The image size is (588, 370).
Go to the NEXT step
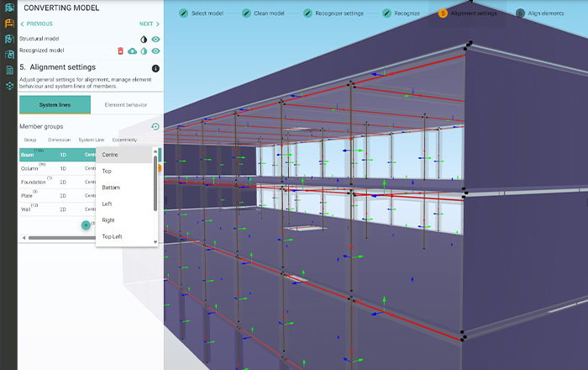(x=149, y=24)
